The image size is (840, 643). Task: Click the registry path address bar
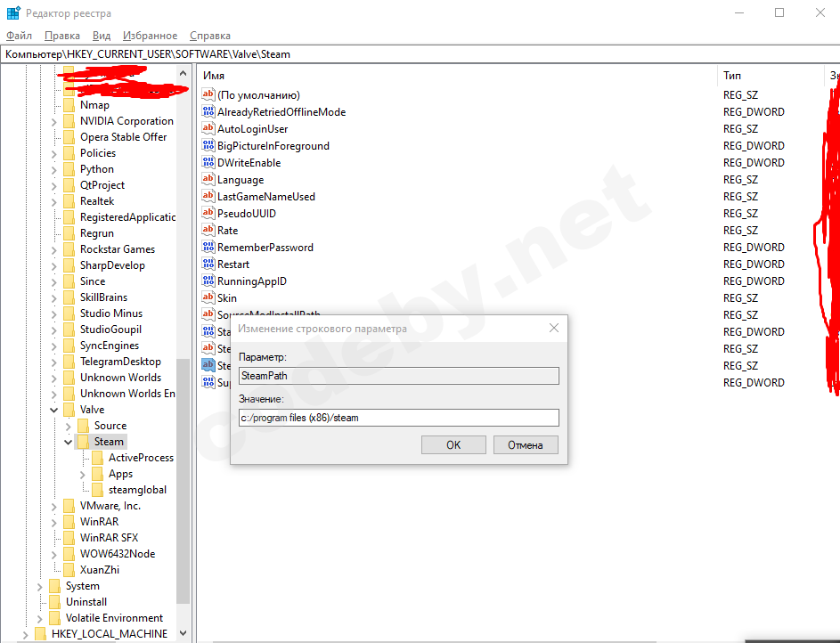pyautogui.click(x=420, y=54)
